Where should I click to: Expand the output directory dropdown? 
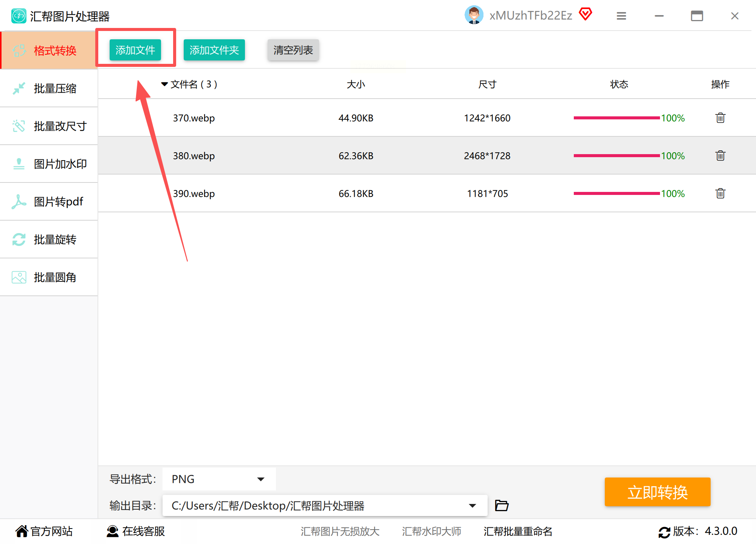click(472, 505)
